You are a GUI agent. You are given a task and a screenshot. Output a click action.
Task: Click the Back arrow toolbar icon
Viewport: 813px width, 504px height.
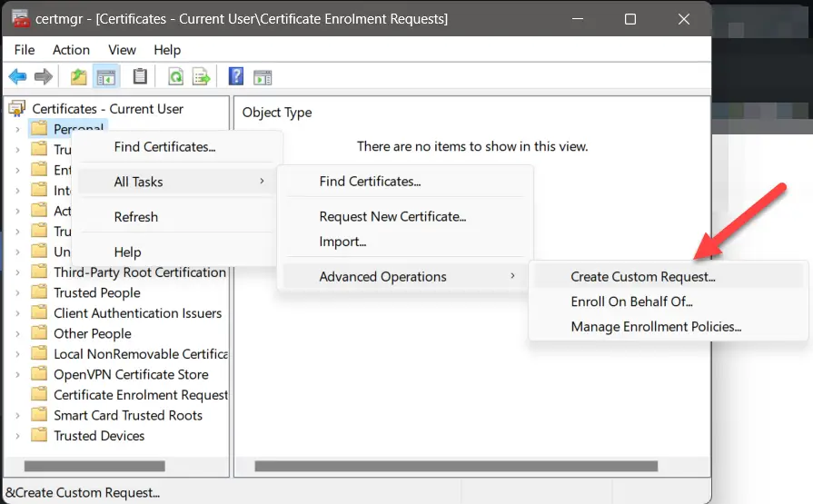[x=17, y=77]
